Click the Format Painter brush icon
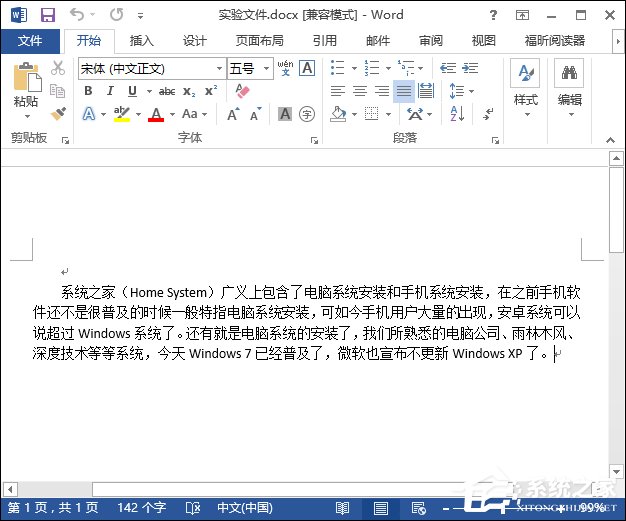 58,114
